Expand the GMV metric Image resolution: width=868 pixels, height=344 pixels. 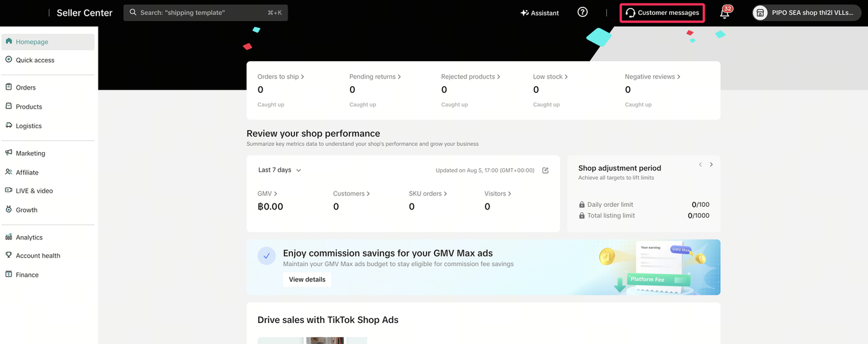267,194
